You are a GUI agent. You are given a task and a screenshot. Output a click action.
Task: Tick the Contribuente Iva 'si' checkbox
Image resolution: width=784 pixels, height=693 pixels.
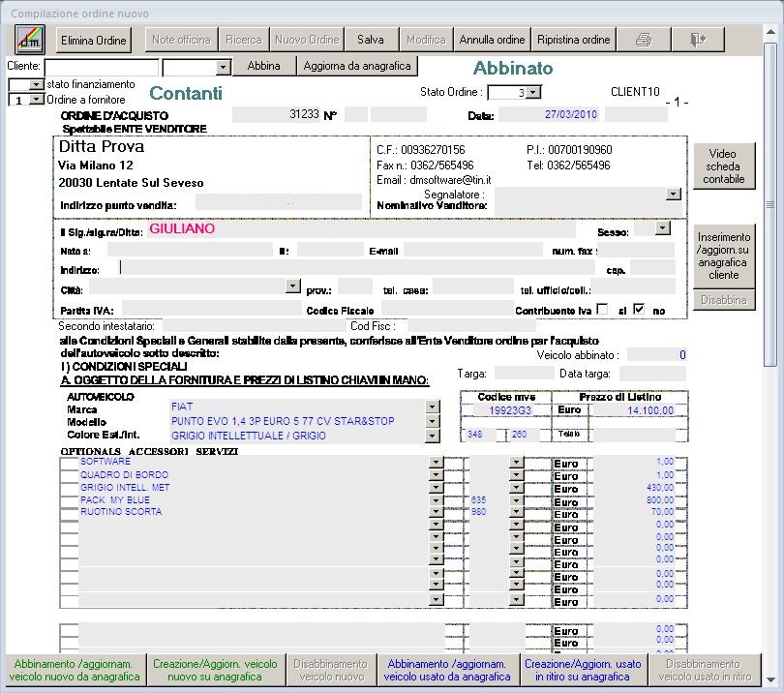[603, 310]
